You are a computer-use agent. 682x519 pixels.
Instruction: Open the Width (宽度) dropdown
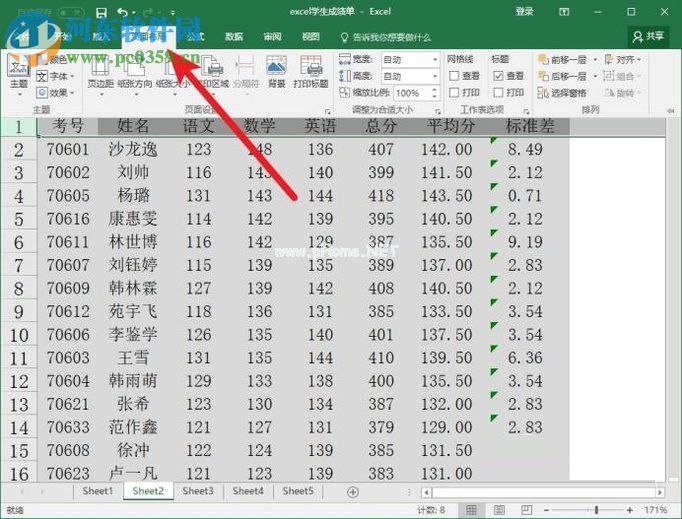tap(435, 59)
